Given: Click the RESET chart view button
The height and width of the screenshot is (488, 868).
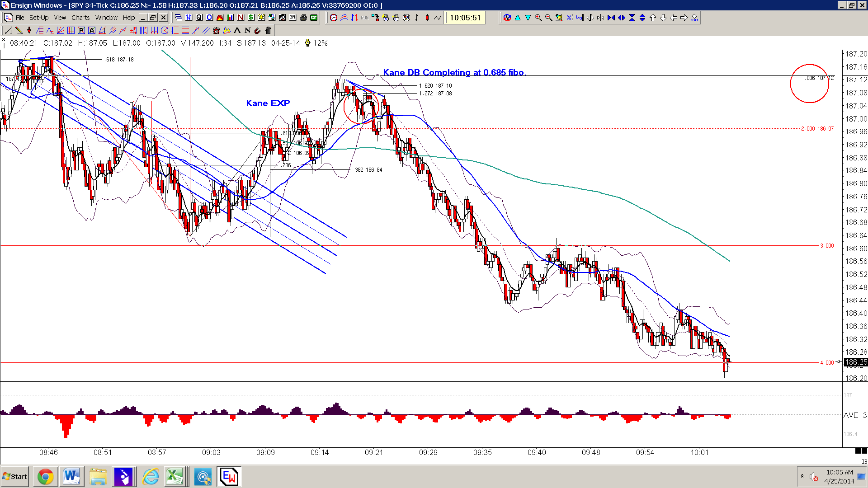Looking at the screenshot, I should click(x=694, y=18).
